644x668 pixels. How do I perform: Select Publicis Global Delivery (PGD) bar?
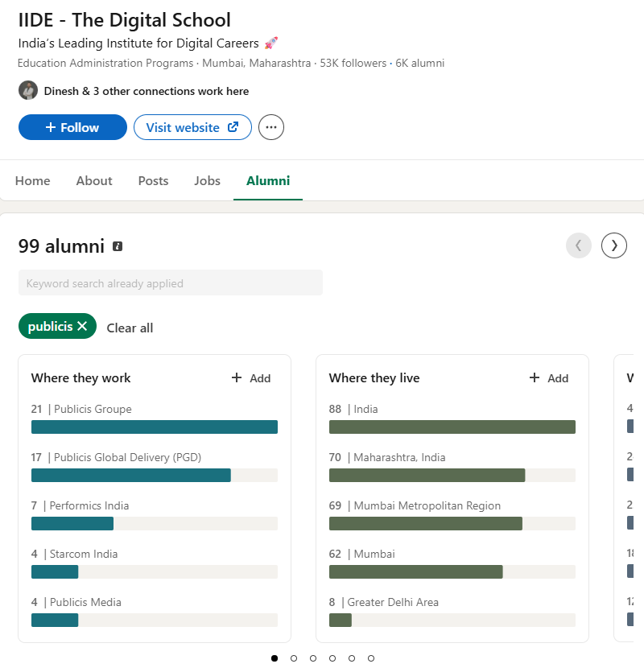[155, 475]
